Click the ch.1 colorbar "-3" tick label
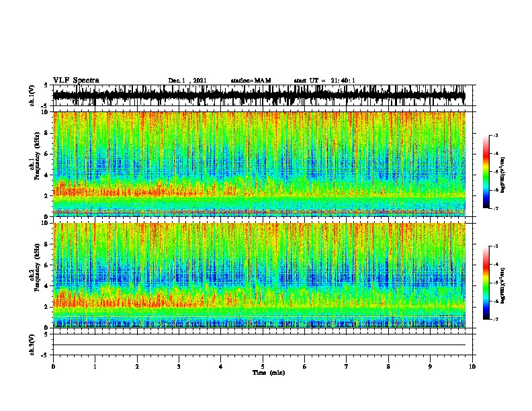 (x=495, y=135)
